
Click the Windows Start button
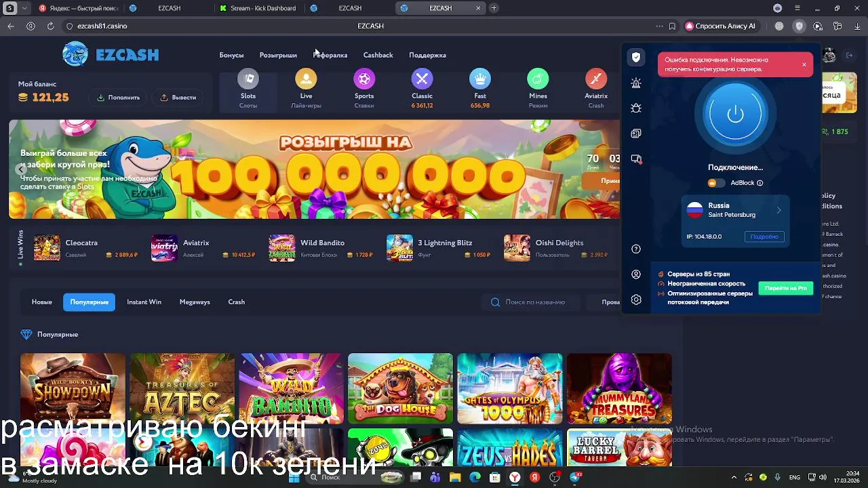(294, 477)
